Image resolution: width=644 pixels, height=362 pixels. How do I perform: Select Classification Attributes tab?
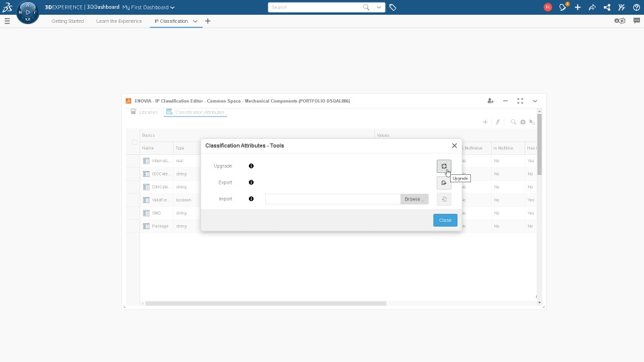pyautogui.click(x=195, y=112)
